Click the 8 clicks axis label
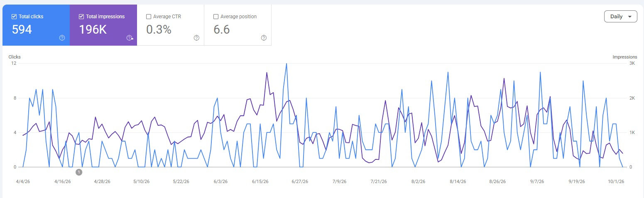 pos(15,98)
